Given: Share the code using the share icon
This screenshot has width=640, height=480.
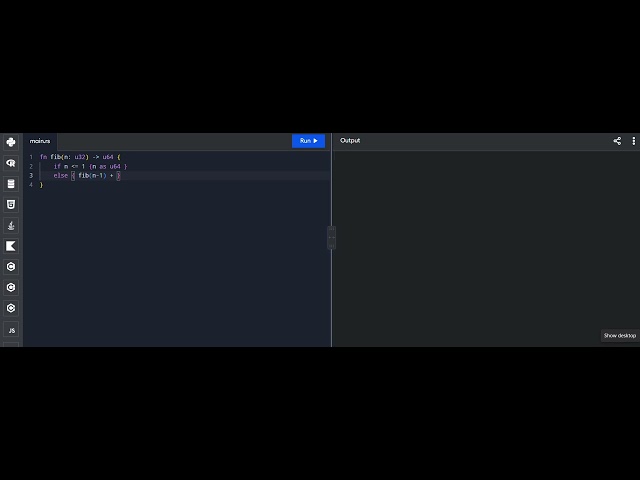Looking at the screenshot, I should 617,141.
